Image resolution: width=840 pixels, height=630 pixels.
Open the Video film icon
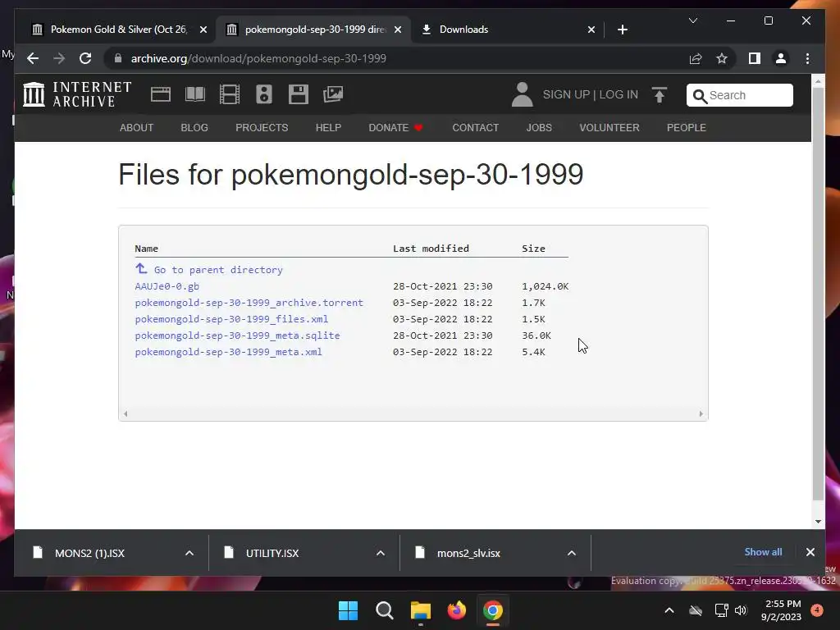pos(230,94)
